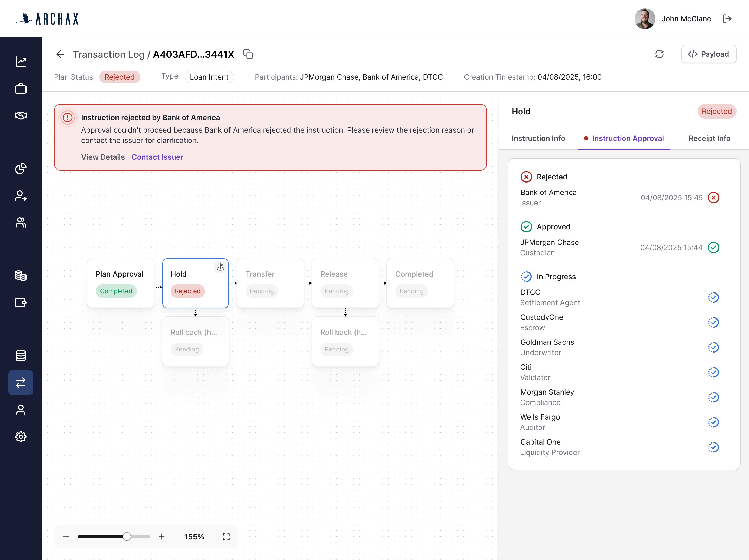This screenshot has width=749, height=560.
Task: Open the Payload view
Action: (x=709, y=54)
